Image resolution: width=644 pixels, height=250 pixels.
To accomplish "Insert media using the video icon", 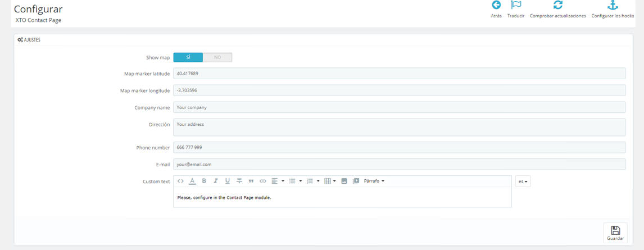I will tap(356, 181).
